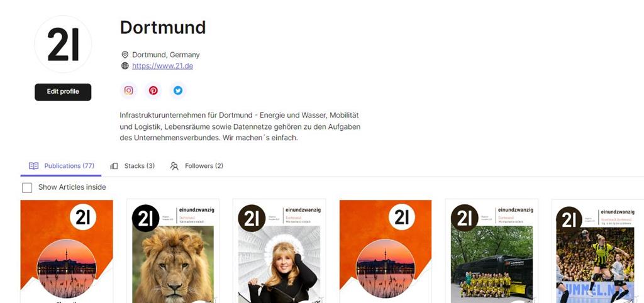The height and width of the screenshot is (303, 644).
Task: Select the Publications (77) tab
Action: pos(61,166)
